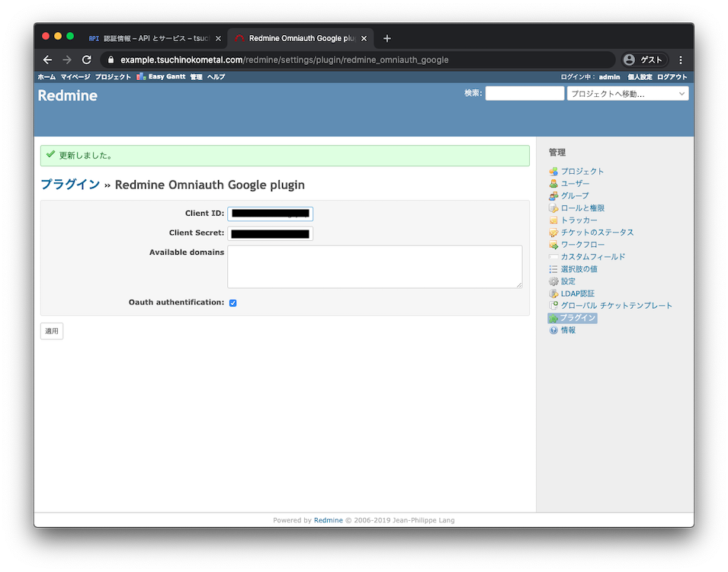
Task: Open ヘルプ in the top menu
Action: 216,77
